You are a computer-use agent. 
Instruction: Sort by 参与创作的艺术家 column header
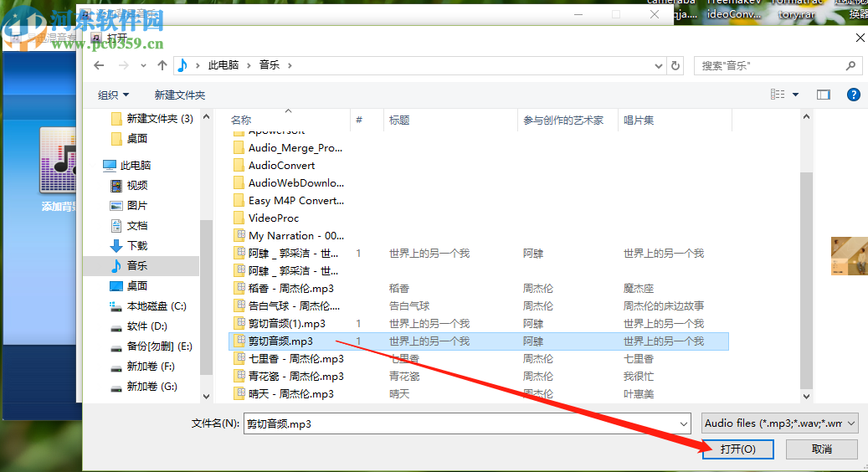tap(568, 120)
